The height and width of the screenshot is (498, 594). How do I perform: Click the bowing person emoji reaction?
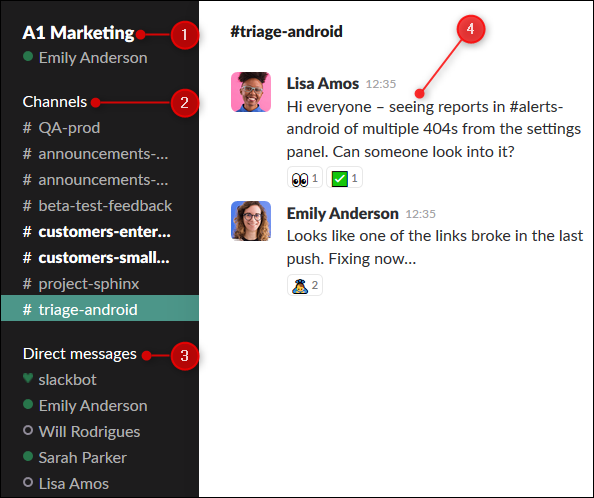click(x=305, y=285)
